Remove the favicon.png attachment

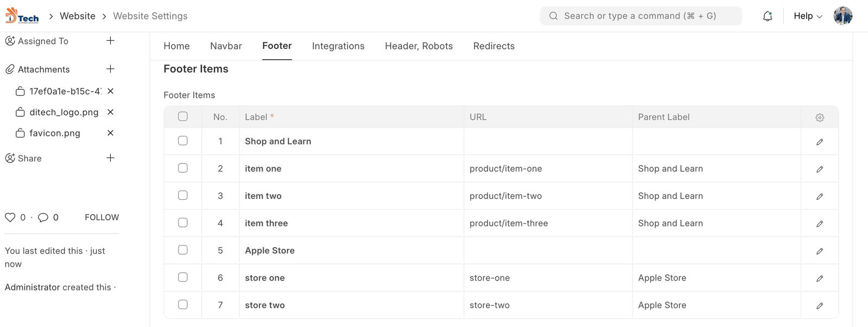coord(110,133)
